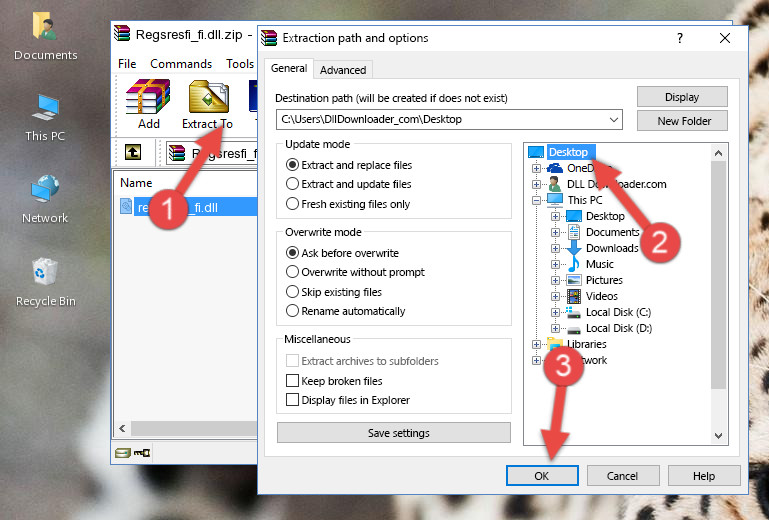Switch to the Advanced tab

click(343, 70)
